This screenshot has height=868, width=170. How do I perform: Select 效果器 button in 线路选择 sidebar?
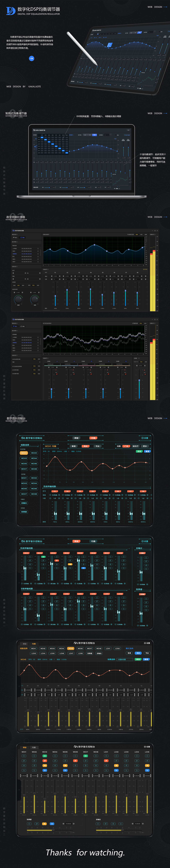pyautogui.click(x=24, y=512)
